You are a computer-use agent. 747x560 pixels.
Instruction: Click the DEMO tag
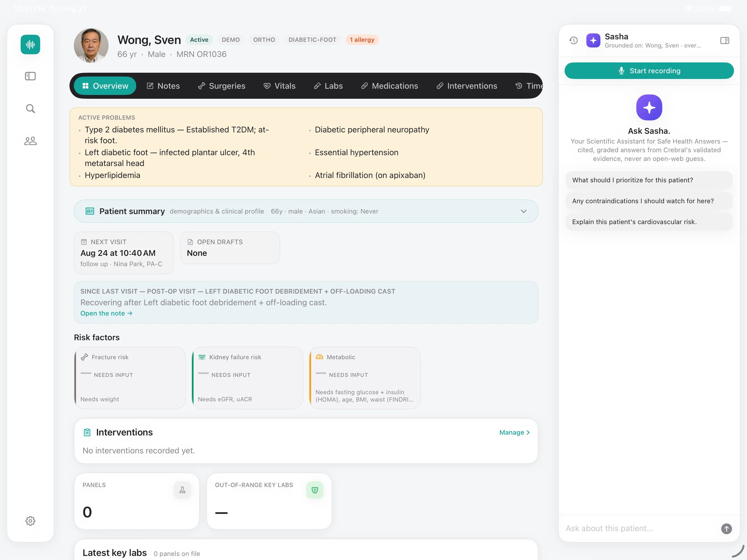point(231,40)
